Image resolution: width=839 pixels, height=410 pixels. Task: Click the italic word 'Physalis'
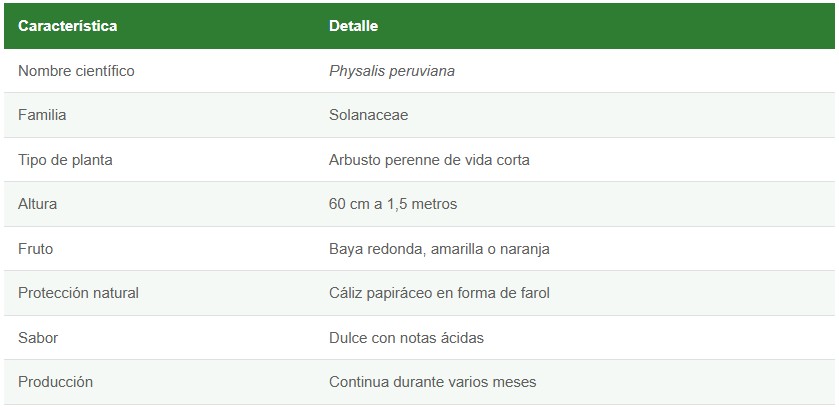coord(356,71)
